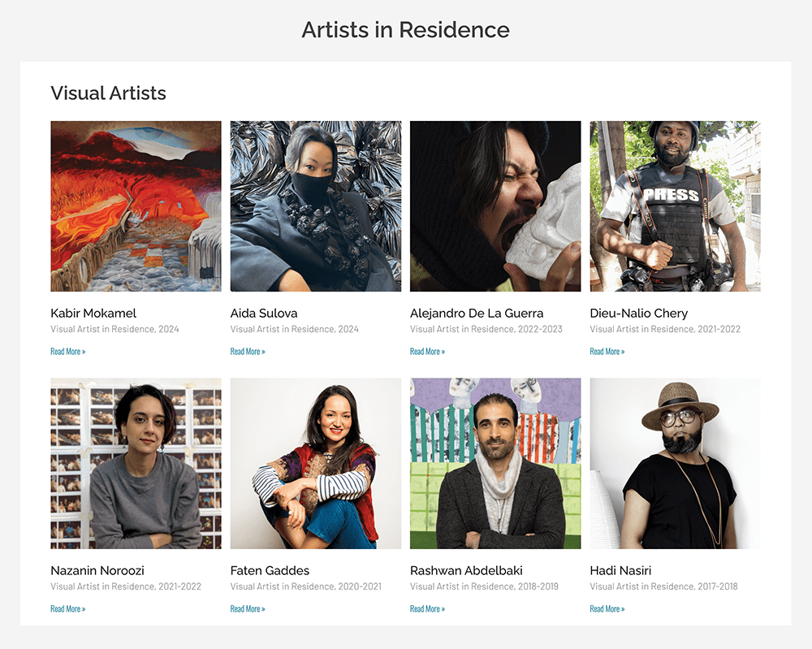Click the Dieu-Nalio Chery name heading
Viewport: 812px width, 649px height.
pos(638,314)
